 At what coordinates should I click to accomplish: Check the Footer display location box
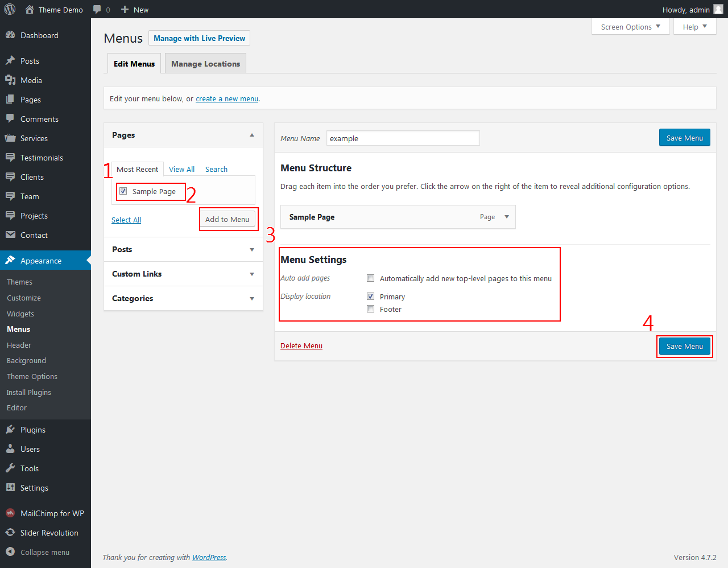371,309
